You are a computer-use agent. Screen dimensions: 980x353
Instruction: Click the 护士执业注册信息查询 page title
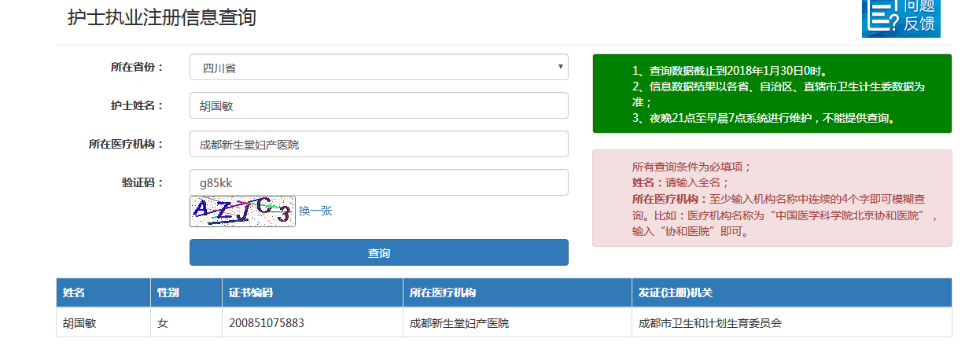pos(162,17)
